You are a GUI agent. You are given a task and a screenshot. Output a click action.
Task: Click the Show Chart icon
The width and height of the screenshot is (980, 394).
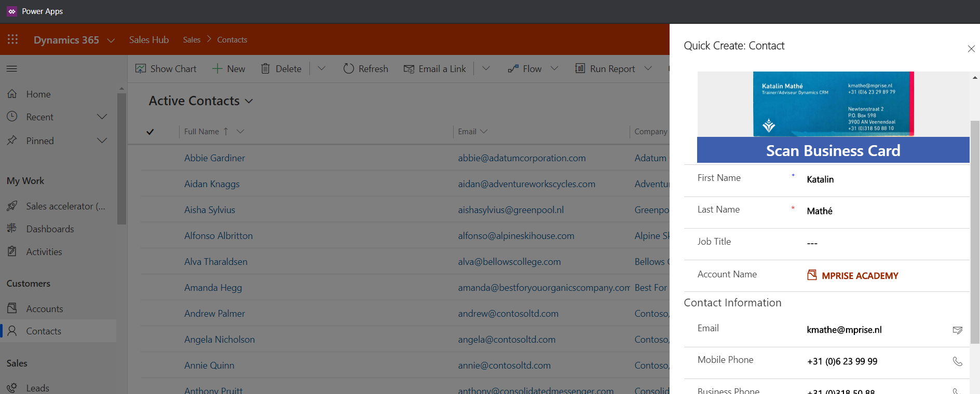click(x=141, y=68)
